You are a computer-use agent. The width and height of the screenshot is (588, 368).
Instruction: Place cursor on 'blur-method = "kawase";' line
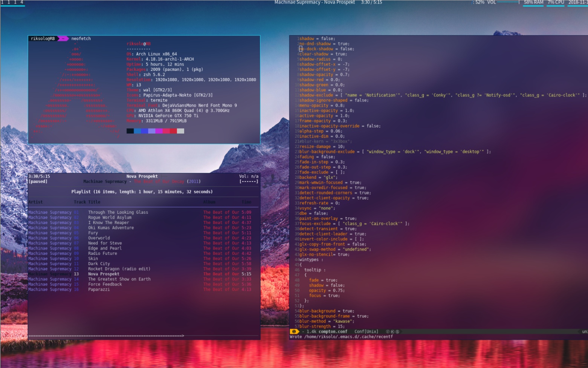coord(327,321)
